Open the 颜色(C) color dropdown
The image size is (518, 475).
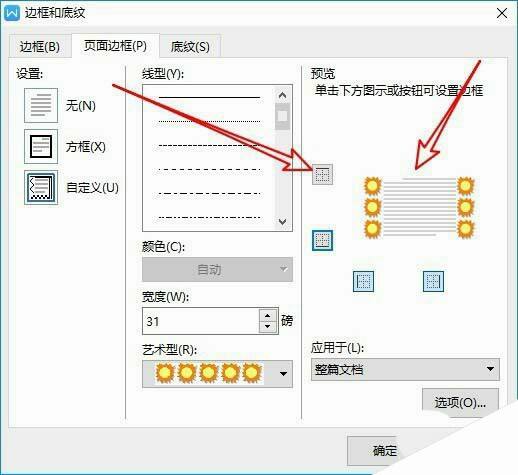coord(217,269)
